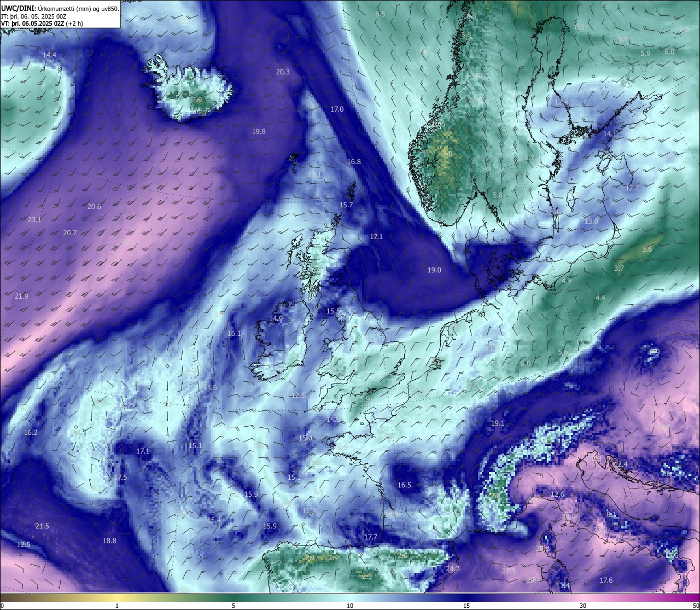Click the title text 'UWC/DINI: Úrkomumætti (mm) og uv850.'
Screen dimensions: 700x610
click(60, 8)
